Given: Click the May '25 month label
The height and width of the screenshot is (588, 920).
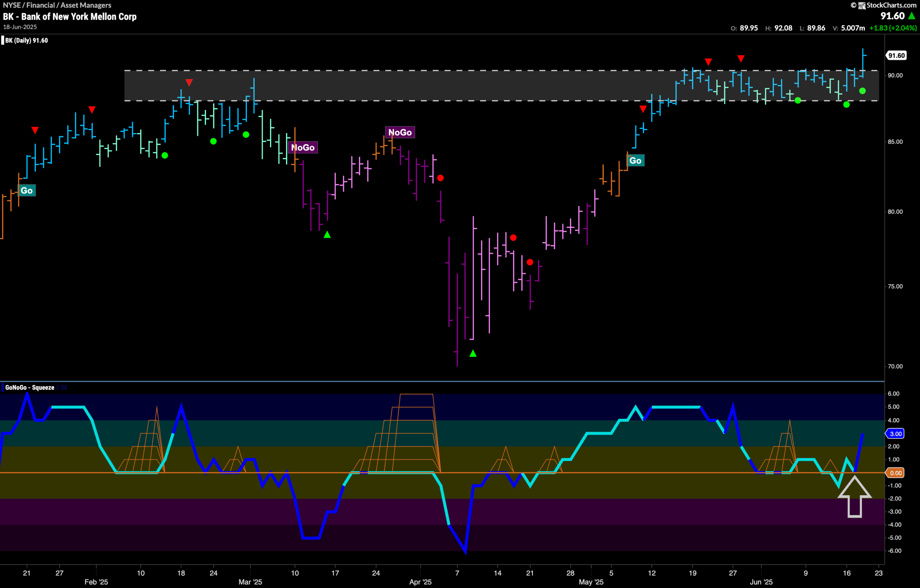Looking at the screenshot, I should click(x=591, y=582).
